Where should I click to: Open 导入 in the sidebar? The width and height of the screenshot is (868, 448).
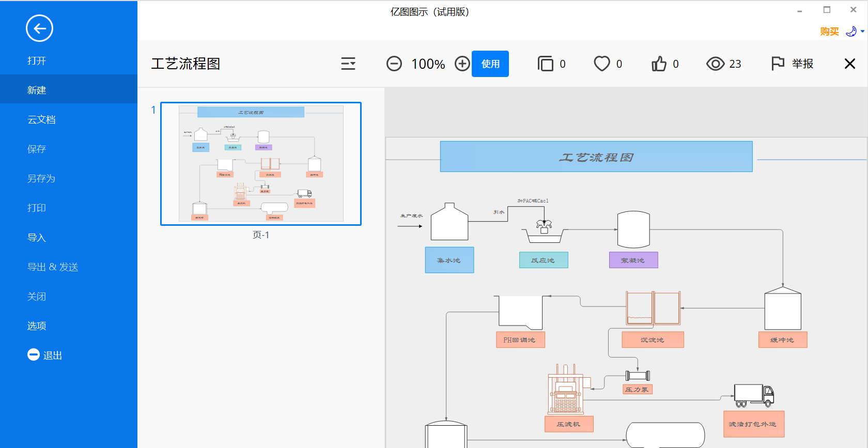point(37,237)
